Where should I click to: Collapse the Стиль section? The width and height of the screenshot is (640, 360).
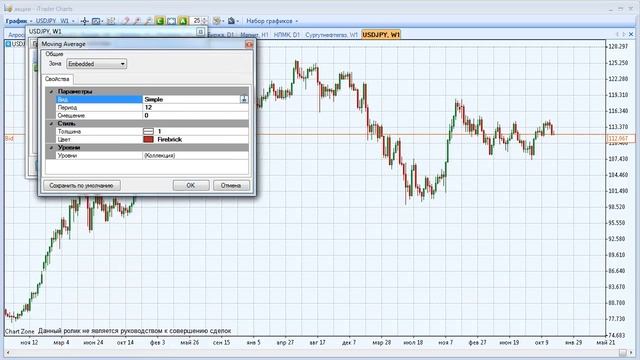tap(51, 124)
